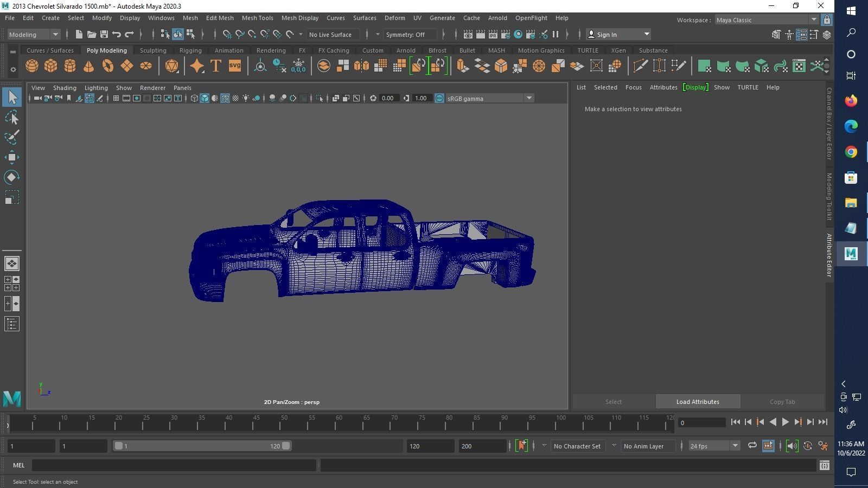The width and height of the screenshot is (868, 488).
Task: Click the Freeze Transformations snowflake icon
Action: tap(298, 66)
